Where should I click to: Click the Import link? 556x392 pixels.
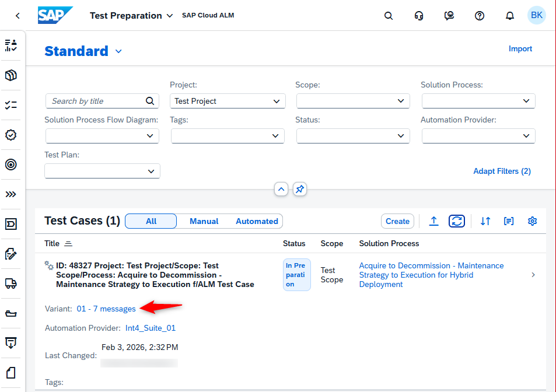[520, 48]
